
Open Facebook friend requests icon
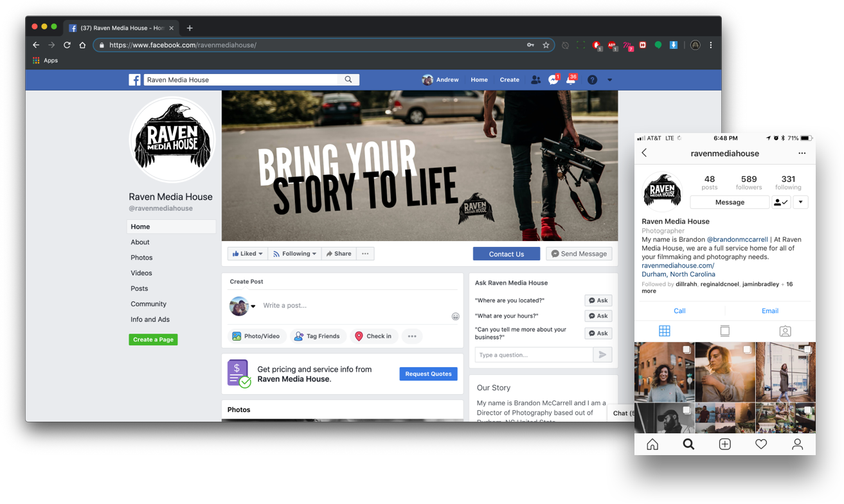point(535,80)
